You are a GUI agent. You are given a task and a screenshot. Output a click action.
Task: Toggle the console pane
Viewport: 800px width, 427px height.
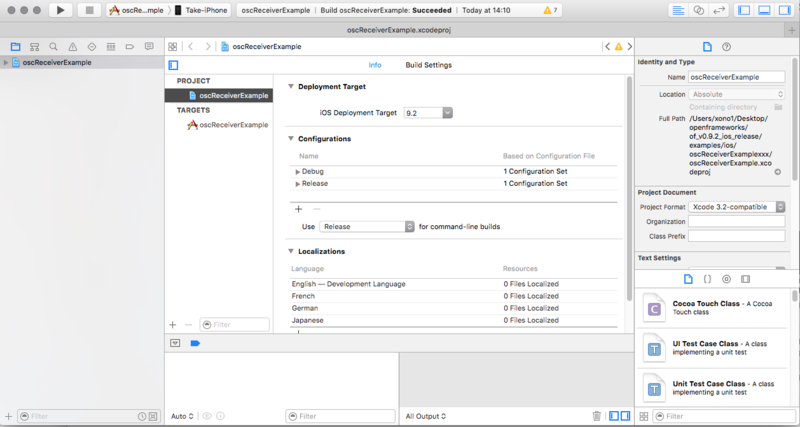pyautogui.click(x=625, y=416)
